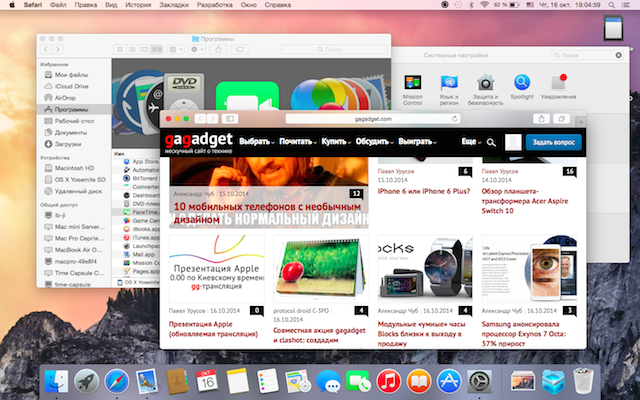The height and width of the screenshot is (400, 640).
Task: Click the Finder back arrow
Action: (46, 49)
